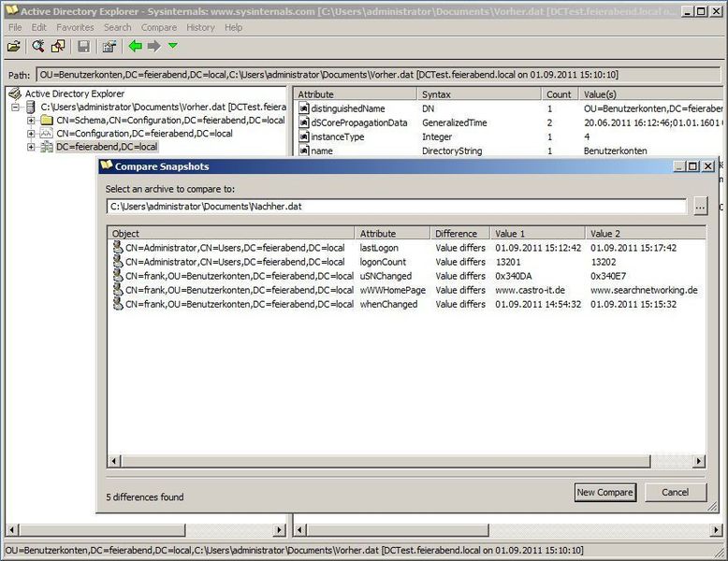This screenshot has height=561, width=728.
Task: Open the History menu
Action: pos(200,27)
